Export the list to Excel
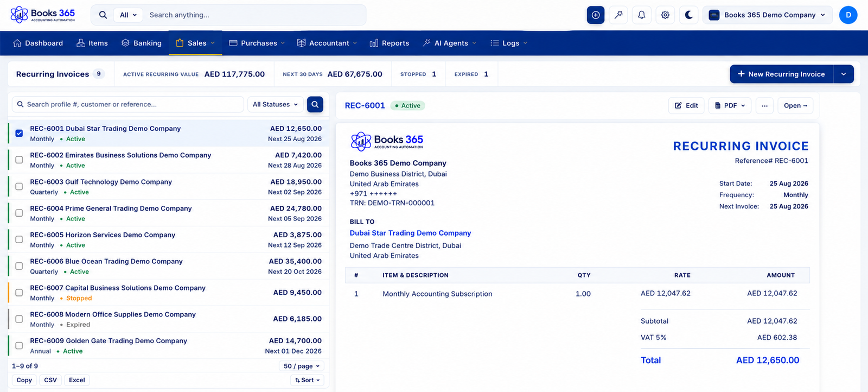 [x=77, y=380]
